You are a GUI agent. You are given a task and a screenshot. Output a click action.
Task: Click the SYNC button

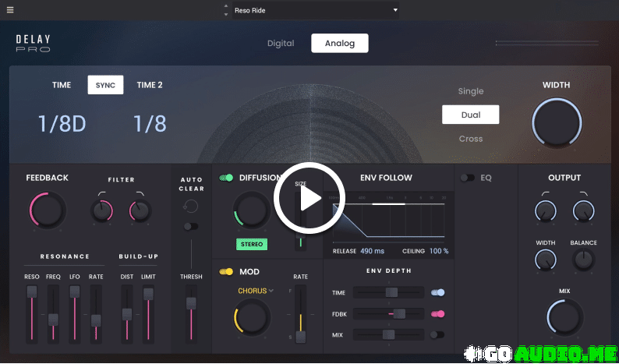(x=105, y=85)
